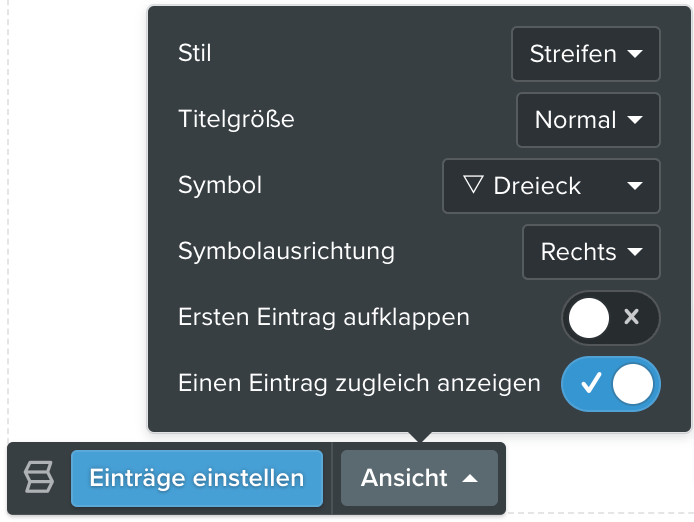
Task: Open Symbolausrichtung dropdown showing Rechts
Action: click(x=591, y=252)
